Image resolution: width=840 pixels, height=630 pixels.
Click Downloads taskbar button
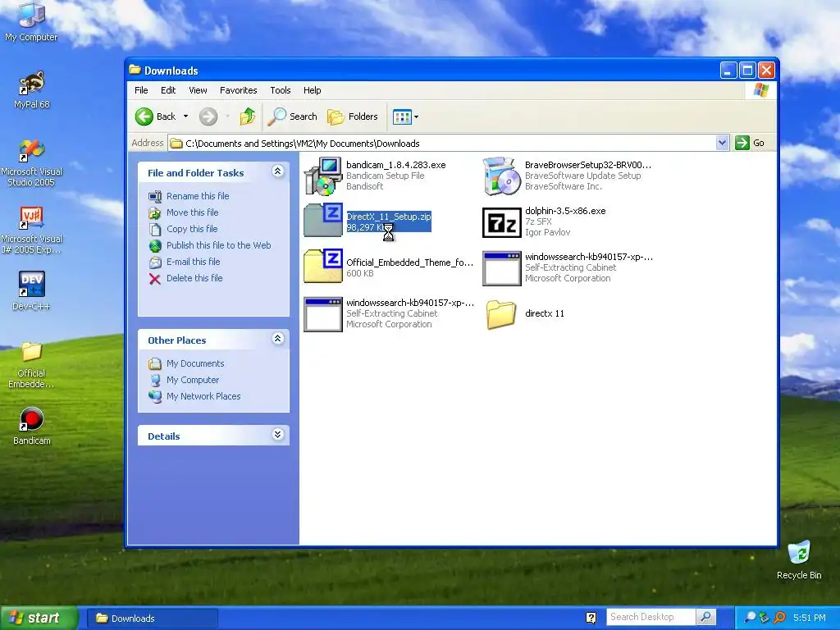(152, 619)
